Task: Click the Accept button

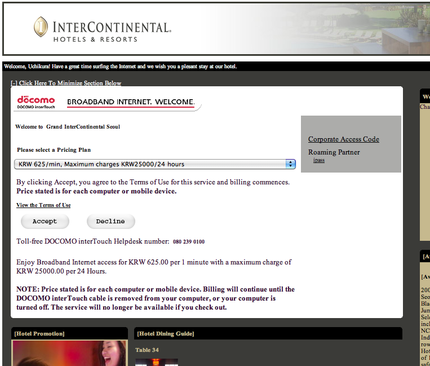Action: [x=45, y=221]
